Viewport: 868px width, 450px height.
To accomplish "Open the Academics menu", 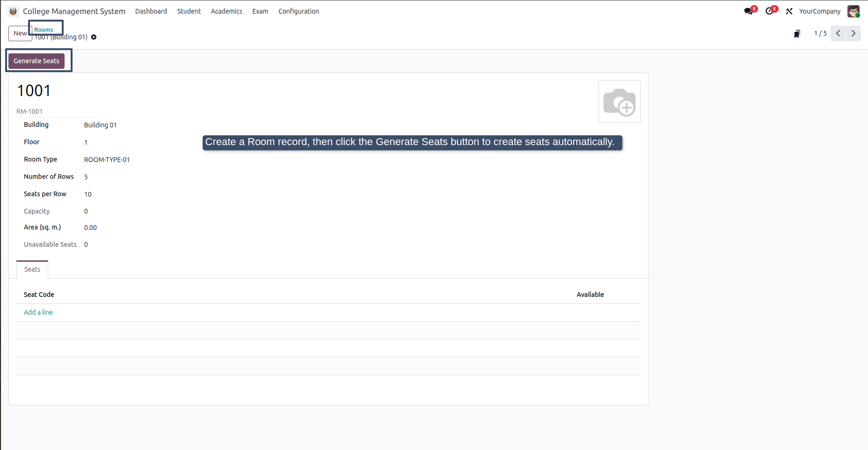I will (x=226, y=11).
